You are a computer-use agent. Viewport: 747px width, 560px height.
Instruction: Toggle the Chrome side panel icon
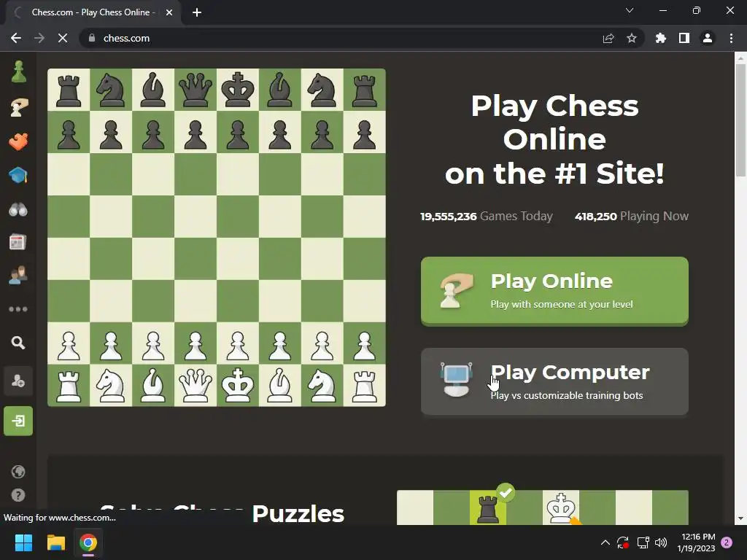684,38
